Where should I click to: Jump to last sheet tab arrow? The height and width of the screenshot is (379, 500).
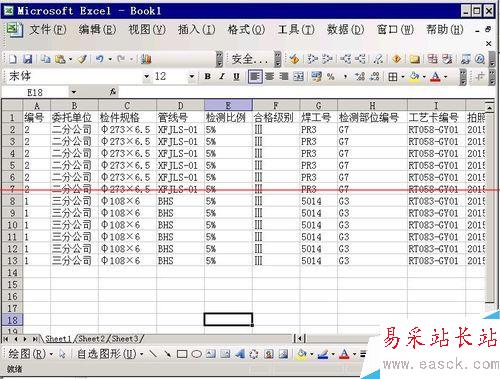click(35, 339)
